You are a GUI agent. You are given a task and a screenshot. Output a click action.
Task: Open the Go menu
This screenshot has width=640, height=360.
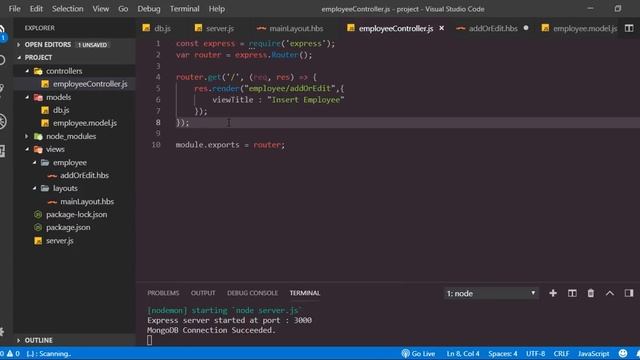pyautogui.click(x=123, y=9)
